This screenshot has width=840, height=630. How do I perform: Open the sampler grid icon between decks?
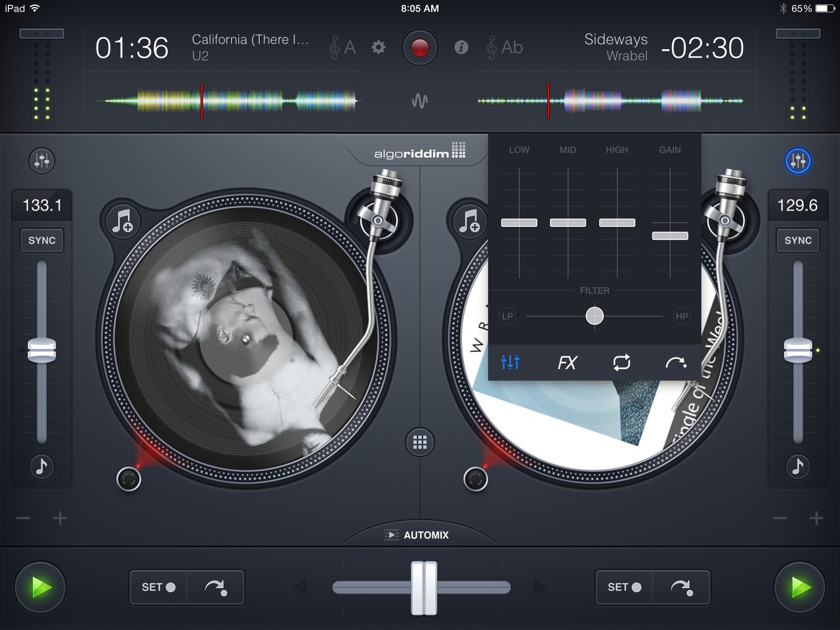coord(420,442)
